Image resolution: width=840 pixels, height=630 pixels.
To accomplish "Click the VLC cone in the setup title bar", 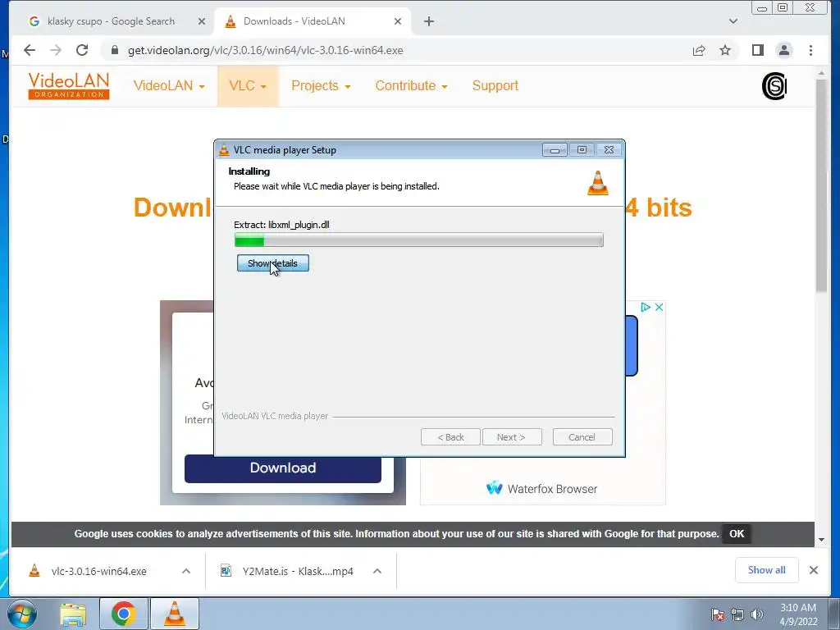I will point(224,150).
